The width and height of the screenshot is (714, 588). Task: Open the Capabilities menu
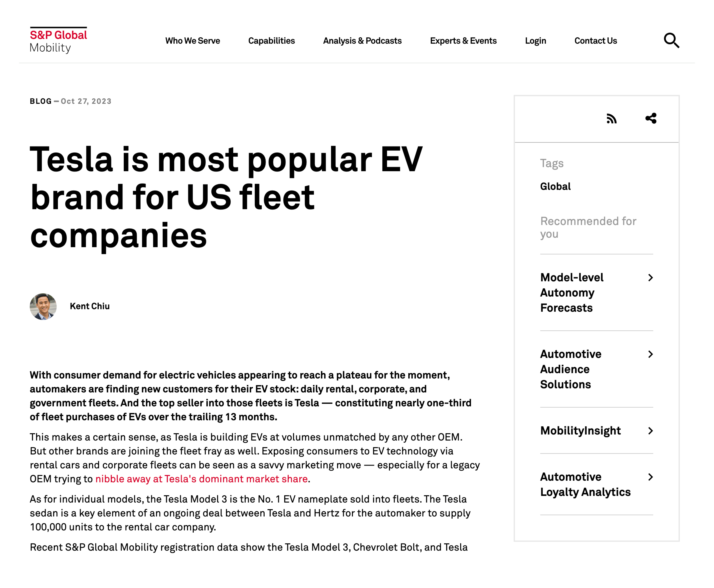pos(271,41)
